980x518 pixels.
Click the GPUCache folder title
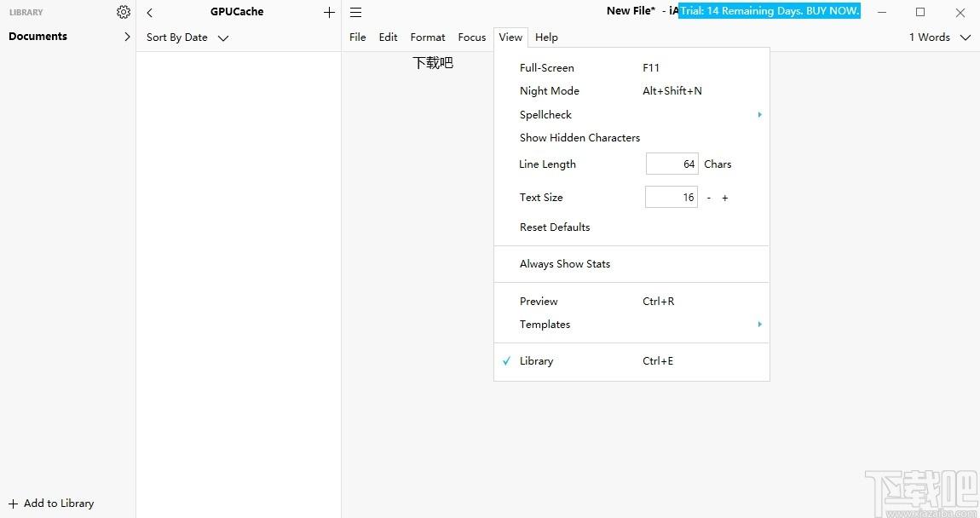(237, 12)
